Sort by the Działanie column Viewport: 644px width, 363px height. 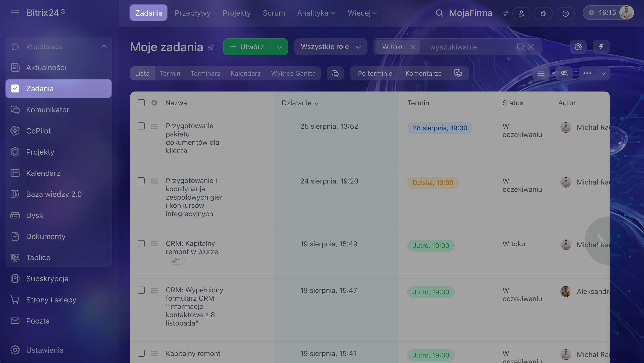coord(300,103)
